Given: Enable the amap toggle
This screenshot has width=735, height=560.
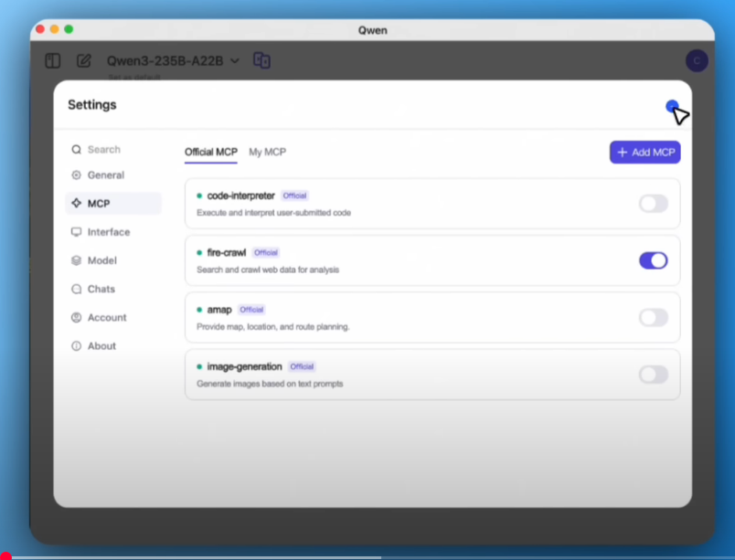Looking at the screenshot, I should [x=654, y=318].
